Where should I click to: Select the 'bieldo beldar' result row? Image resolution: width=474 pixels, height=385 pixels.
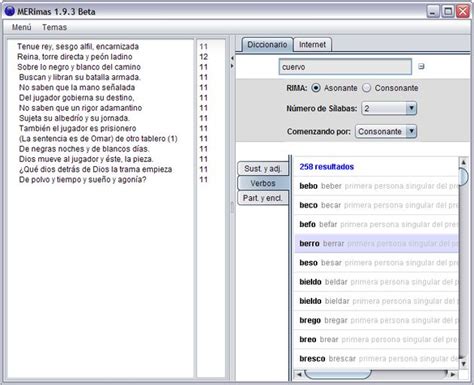pos(376,282)
